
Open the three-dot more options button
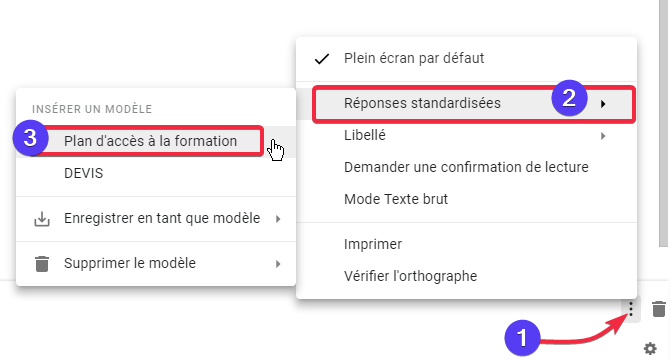630,309
